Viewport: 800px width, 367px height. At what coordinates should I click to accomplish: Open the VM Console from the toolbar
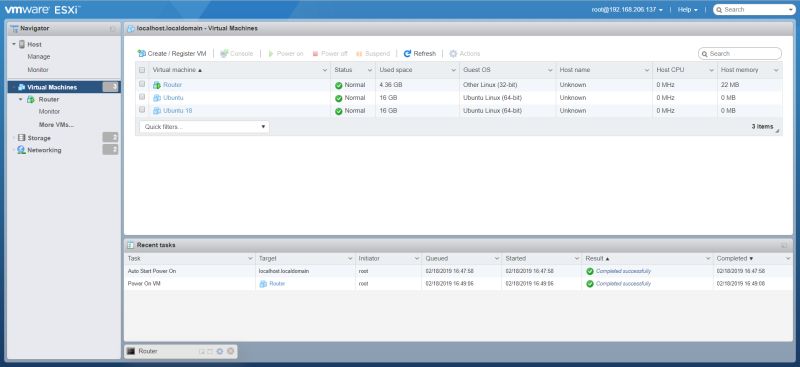(x=236, y=54)
